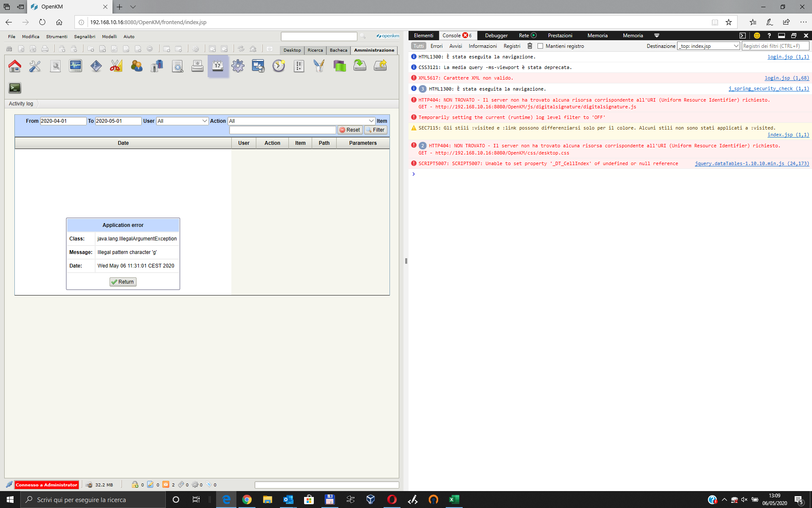Select the scissors scripting icon

coord(116,66)
